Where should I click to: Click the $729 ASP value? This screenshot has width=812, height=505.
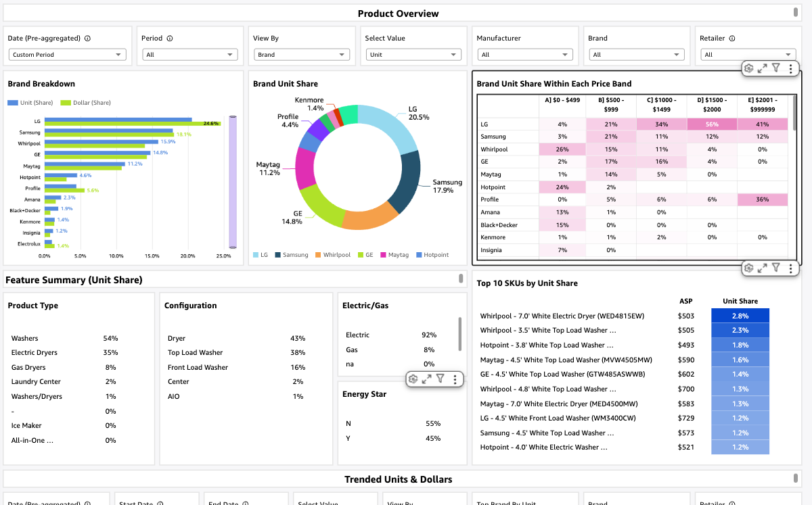pos(686,418)
